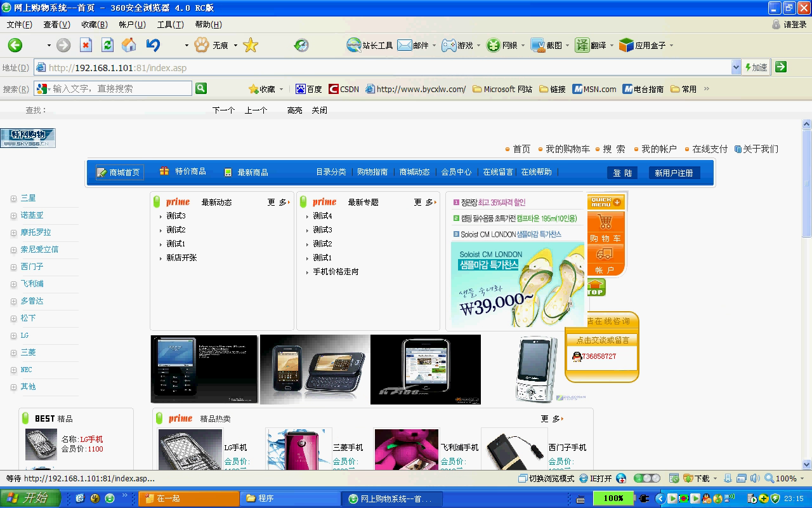Switch to 程序 taskbar window
812x508 pixels.
tap(289, 498)
